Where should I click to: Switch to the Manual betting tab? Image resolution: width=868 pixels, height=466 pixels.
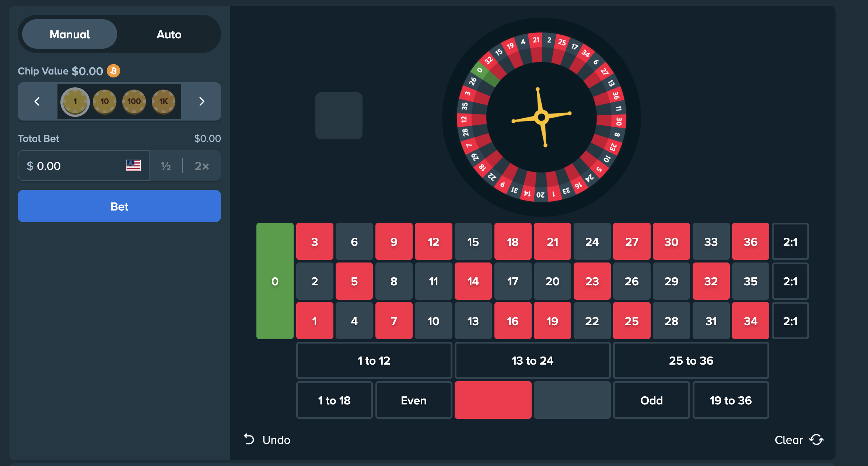click(x=69, y=34)
